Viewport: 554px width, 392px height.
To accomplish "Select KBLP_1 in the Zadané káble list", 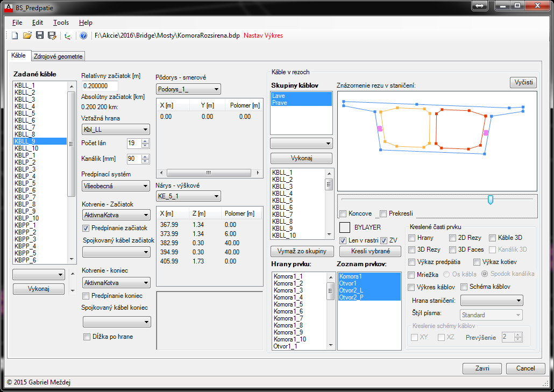I will pos(25,155).
